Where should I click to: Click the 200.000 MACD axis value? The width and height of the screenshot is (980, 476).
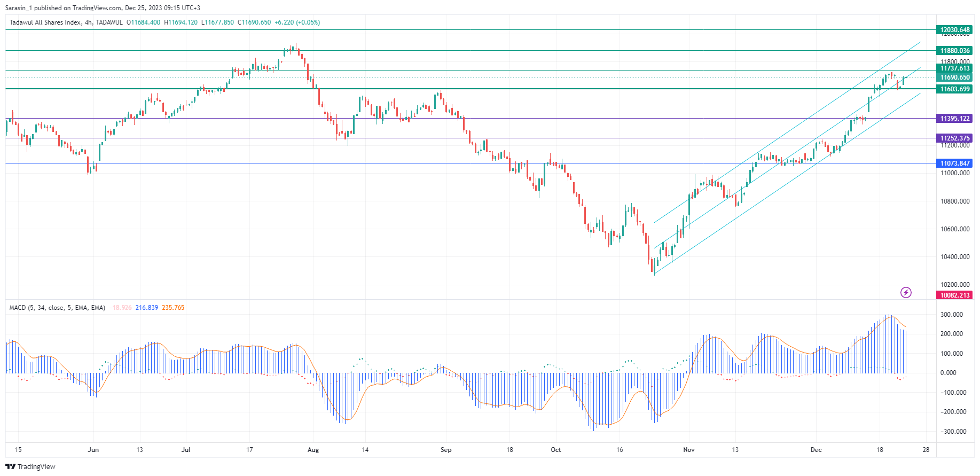[952, 334]
